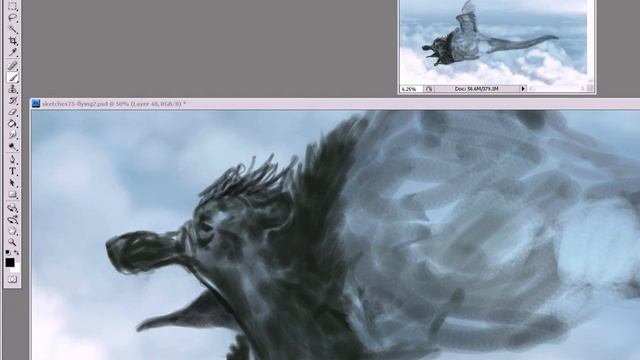
Task: Select the Hand tool
Action: pyautogui.click(x=13, y=231)
